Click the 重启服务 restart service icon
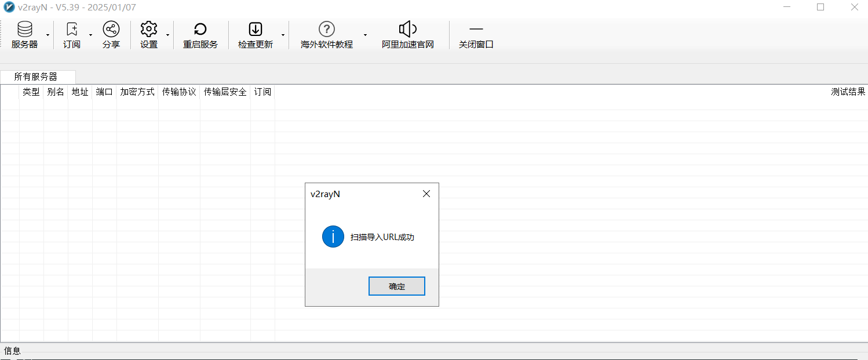Image resolution: width=868 pixels, height=360 pixels. coord(200,30)
